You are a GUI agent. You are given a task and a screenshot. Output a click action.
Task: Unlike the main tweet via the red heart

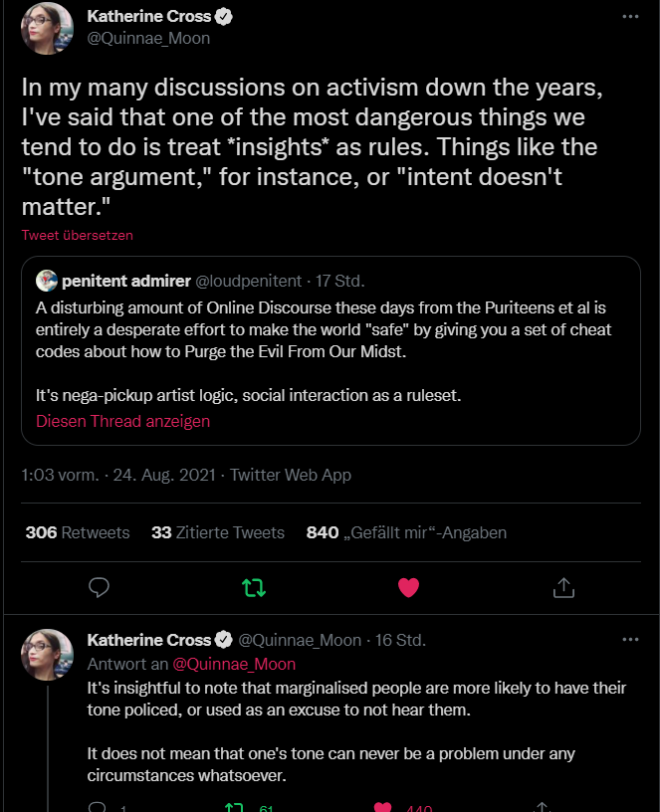pyautogui.click(x=408, y=587)
